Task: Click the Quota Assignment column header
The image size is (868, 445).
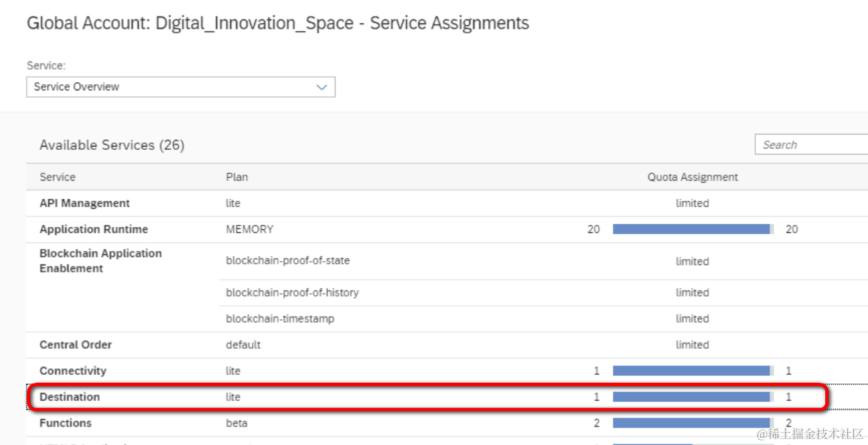Action: 693,177
